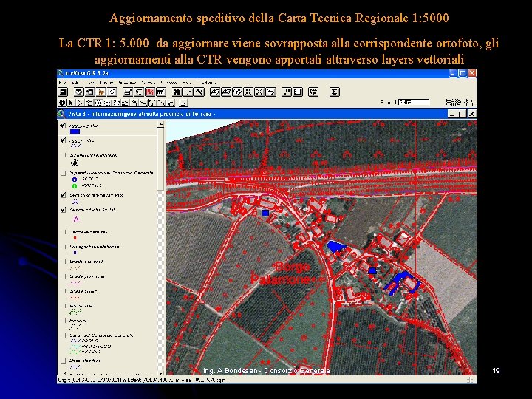Uncheck the second legend theme Agg lineare
532x399 pixels.
coord(63,140)
